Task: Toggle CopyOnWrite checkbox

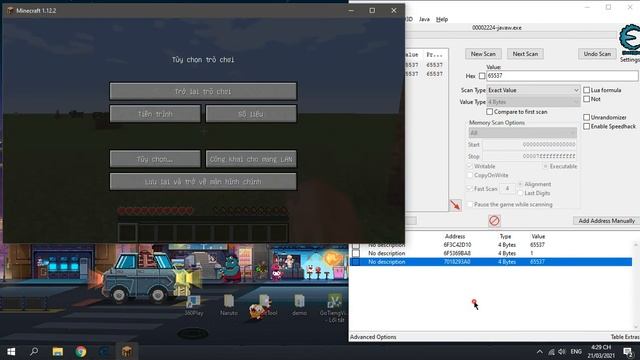Action: pos(470,175)
